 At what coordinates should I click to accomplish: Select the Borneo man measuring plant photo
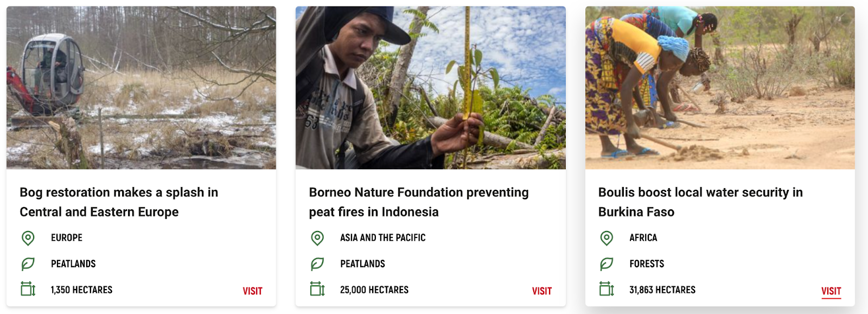(x=430, y=88)
